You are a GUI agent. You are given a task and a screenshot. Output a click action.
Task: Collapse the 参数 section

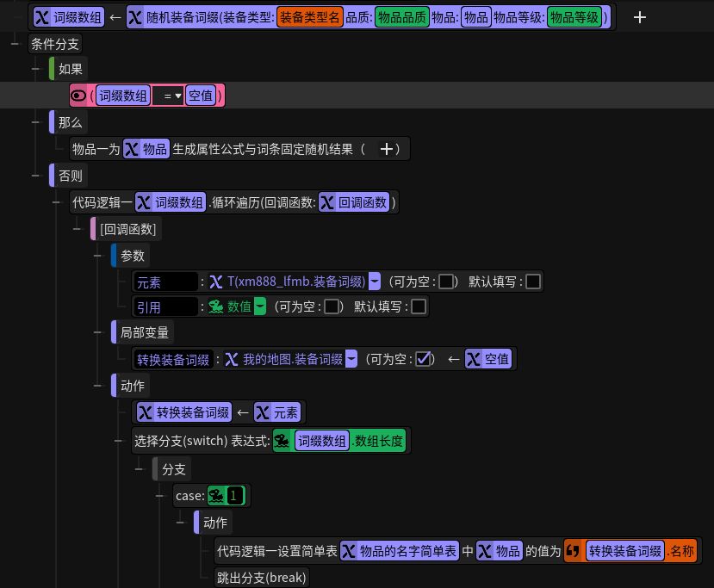(97, 256)
